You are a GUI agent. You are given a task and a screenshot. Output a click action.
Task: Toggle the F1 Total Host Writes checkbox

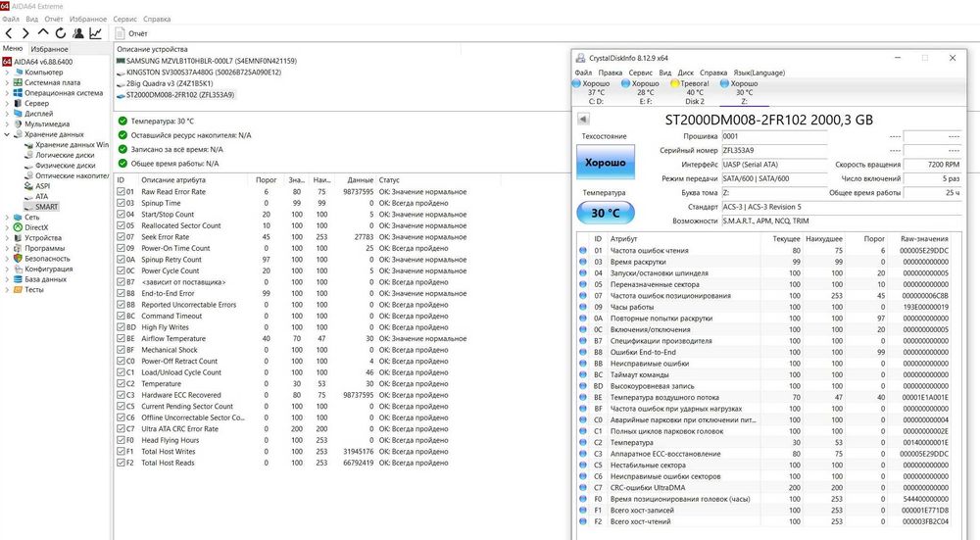pyautogui.click(x=122, y=451)
